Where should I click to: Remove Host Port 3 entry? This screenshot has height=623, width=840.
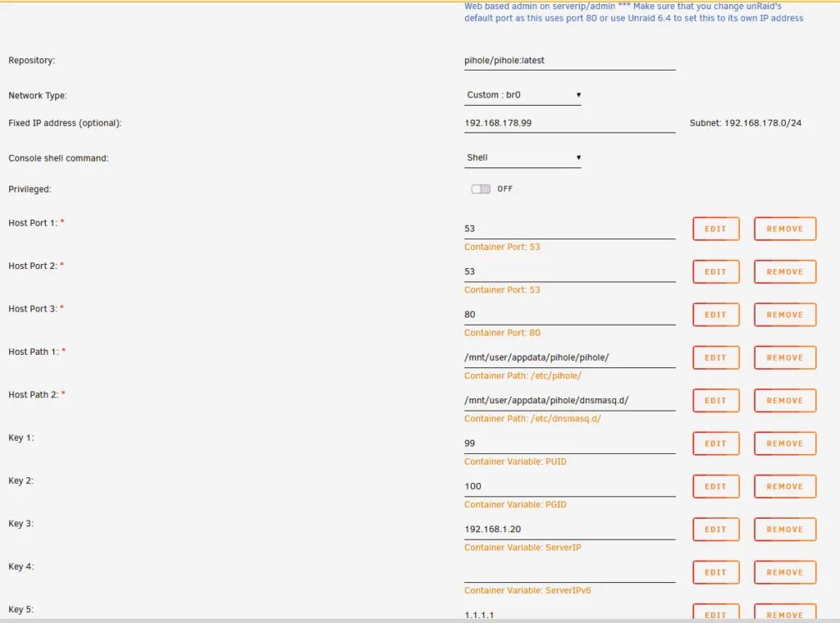(x=785, y=315)
